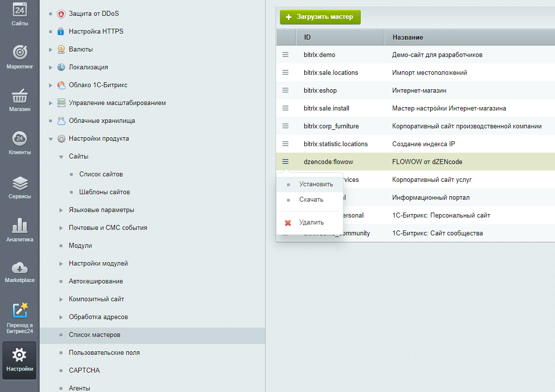Expand the Валюты tree node
The height and width of the screenshot is (392, 555).
(x=51, y=50)
